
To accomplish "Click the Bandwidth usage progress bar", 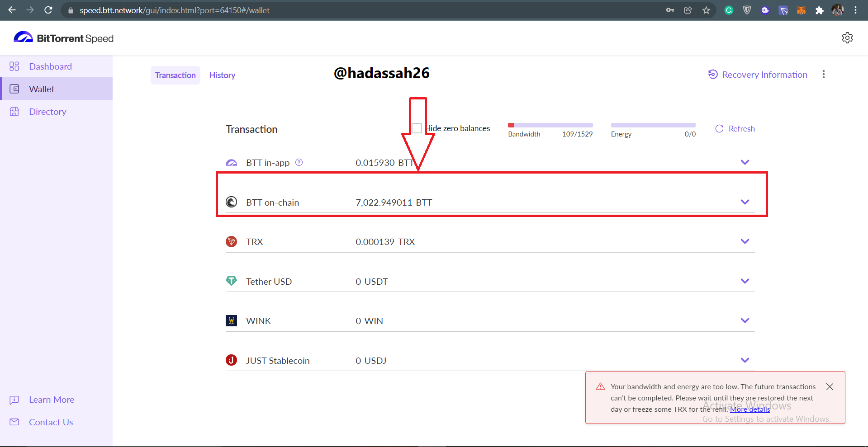I will pyautogui.click(x=550, y=125).
